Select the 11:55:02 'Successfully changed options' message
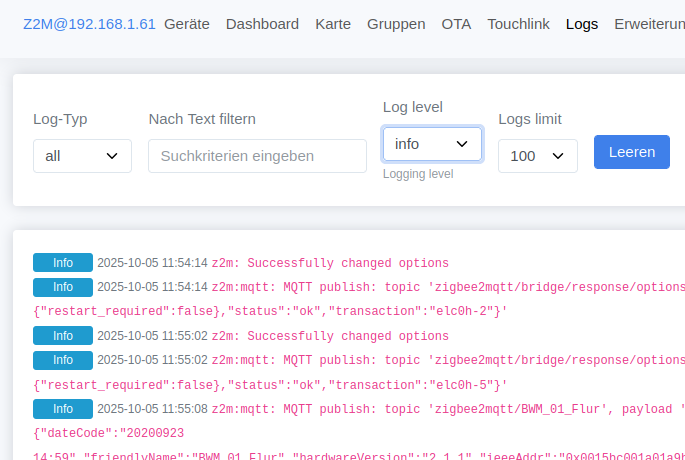 pos(330,337)
